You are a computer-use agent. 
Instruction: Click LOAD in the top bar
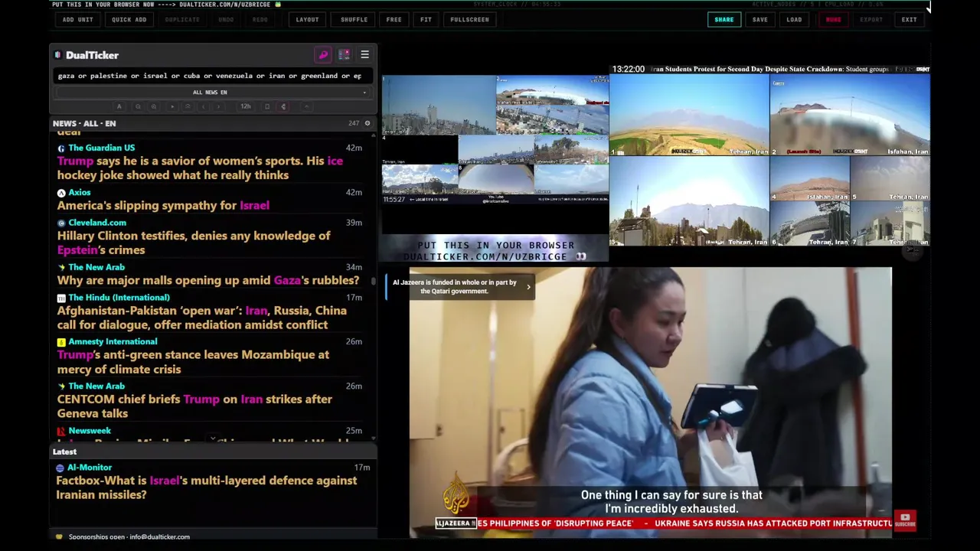point(794,20)
